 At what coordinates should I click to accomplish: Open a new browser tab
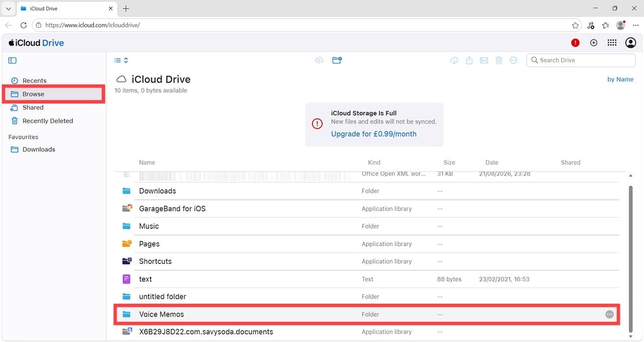pos(126,9)
